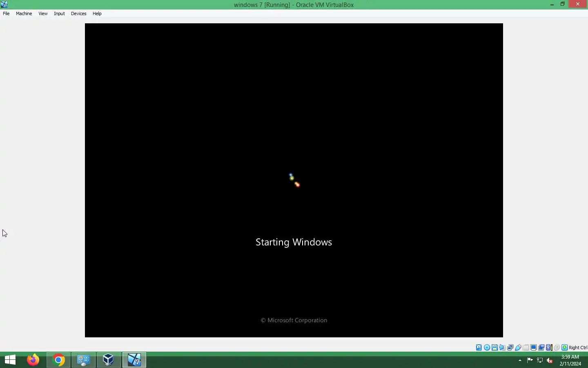Image resolution: width=588 pixels, height=368 pixels.
Task: Click the hard disk activity status icon
Action: pos(479,348)
